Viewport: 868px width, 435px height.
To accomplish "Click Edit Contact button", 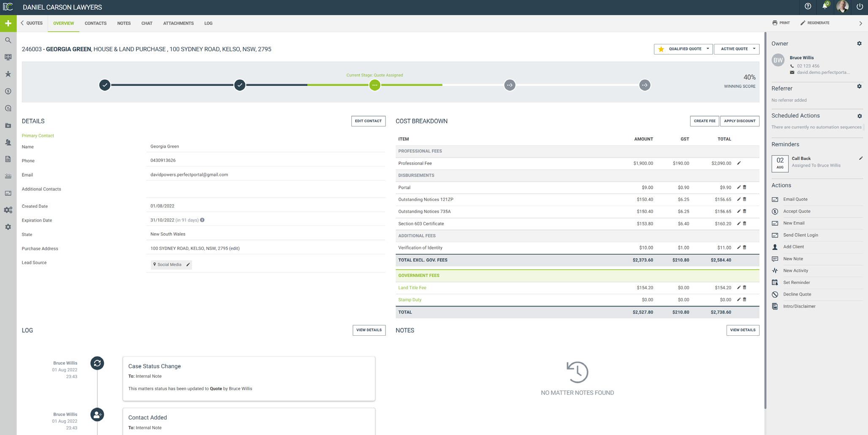I will (x=368, y=121).
